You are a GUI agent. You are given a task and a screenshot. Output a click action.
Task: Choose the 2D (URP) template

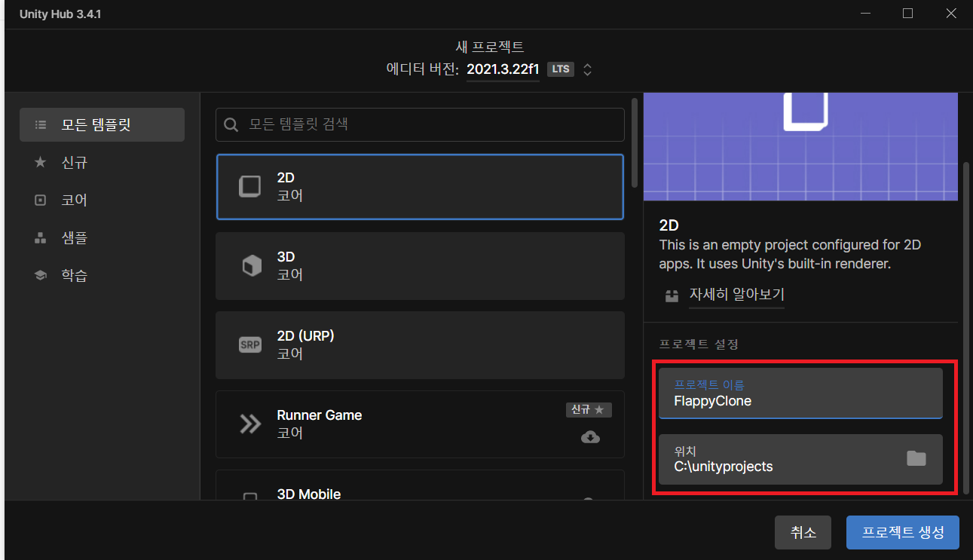coord(420,345)
